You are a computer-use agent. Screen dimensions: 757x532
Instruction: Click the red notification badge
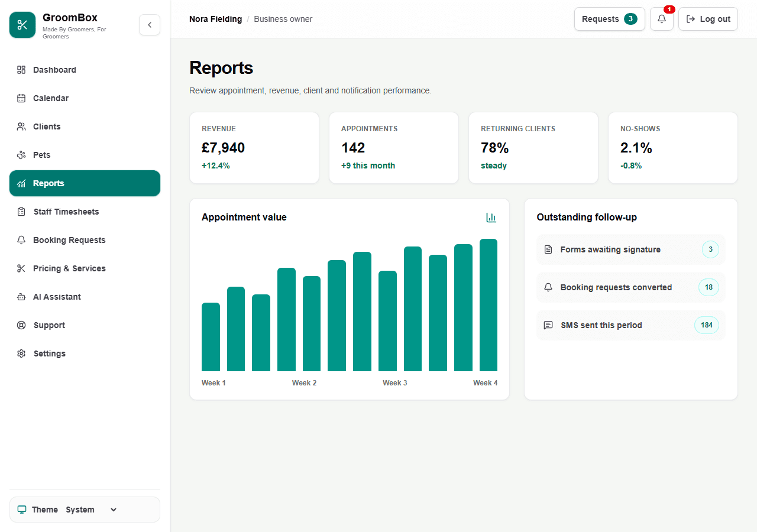coord(669,9)
